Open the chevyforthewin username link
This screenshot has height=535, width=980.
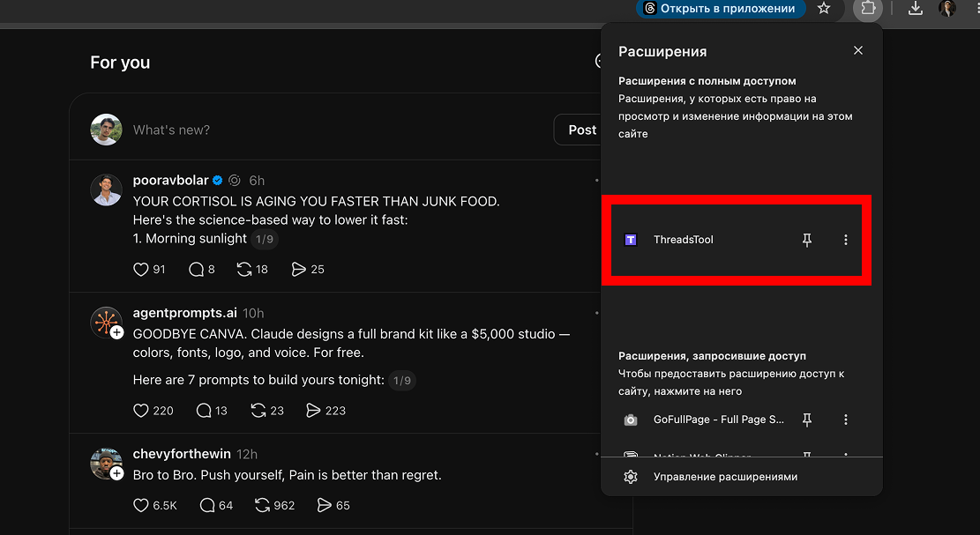[x=182, y=454]
